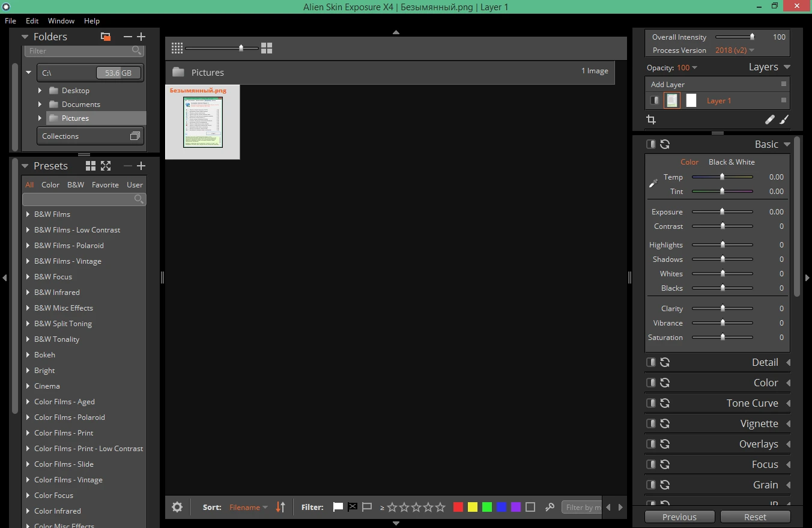Reverse sort direction arrows
812x528 pixels.
(280, 507)
